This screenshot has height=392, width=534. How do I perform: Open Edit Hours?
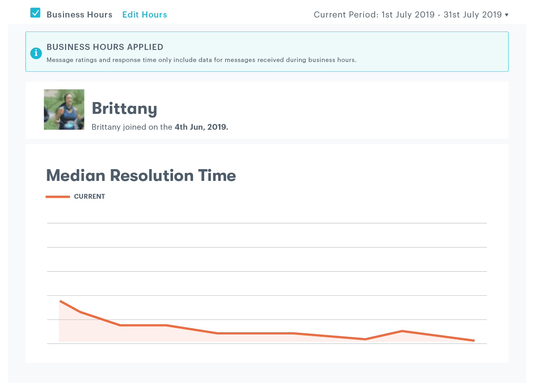coord(144,14)
